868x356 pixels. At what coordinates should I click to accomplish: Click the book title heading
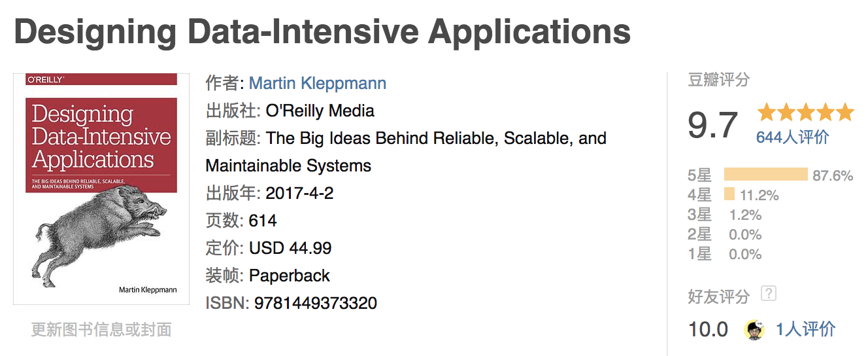[x=322, y=33]
